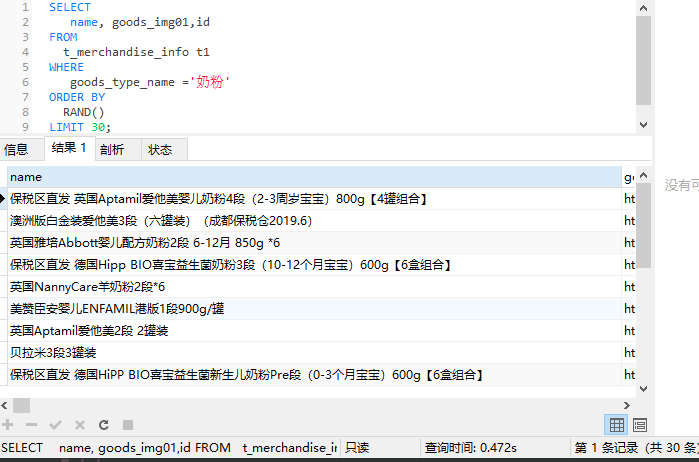The height and width of the screenshot is (462, 699).
Task: Click the WHERE keyword in editor
Action: pos(66,67)
